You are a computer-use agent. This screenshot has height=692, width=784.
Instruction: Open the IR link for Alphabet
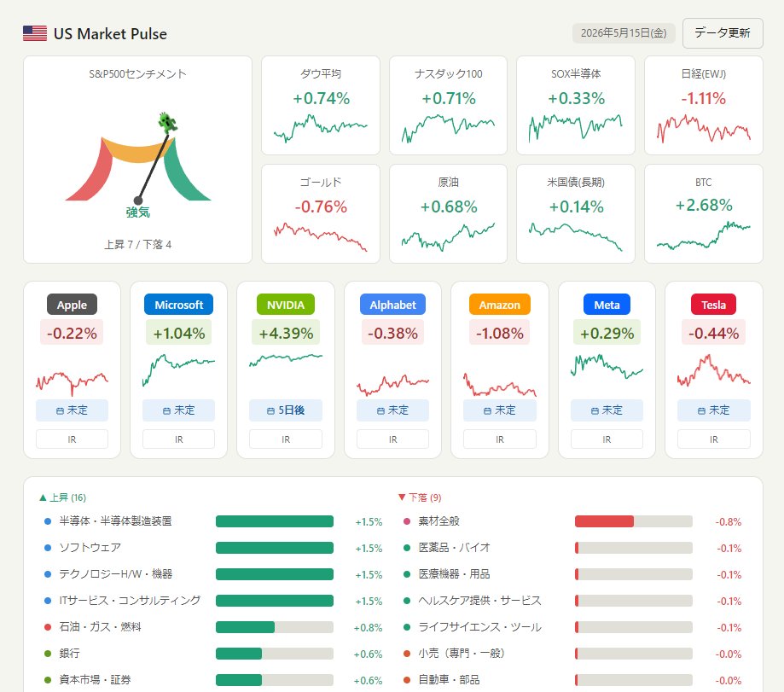[x=392, y=439]
